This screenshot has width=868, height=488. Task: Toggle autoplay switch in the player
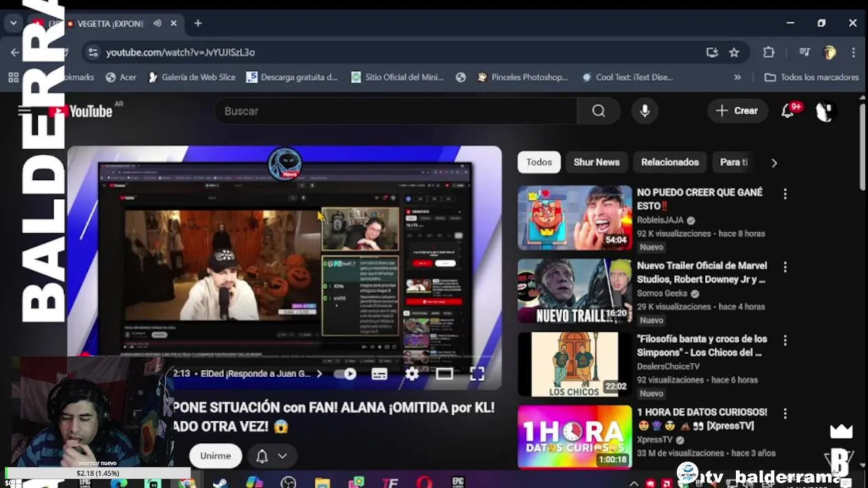pos(347,373)
